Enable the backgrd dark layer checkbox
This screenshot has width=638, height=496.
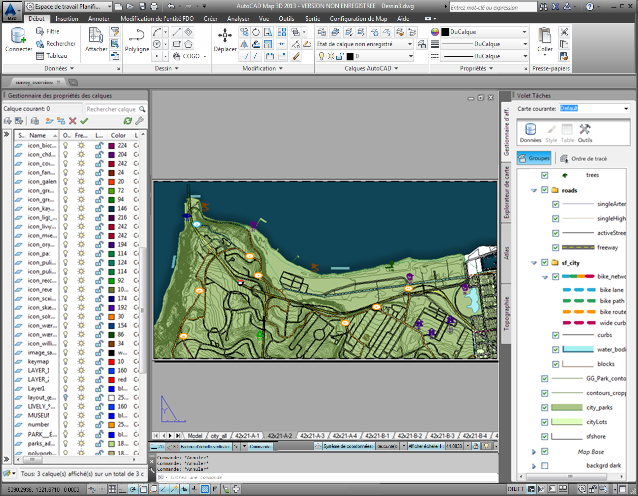point(545,466)
